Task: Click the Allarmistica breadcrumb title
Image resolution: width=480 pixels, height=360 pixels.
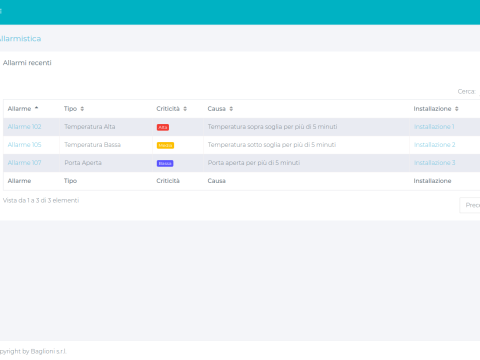Action: click(x=20, y=39)
